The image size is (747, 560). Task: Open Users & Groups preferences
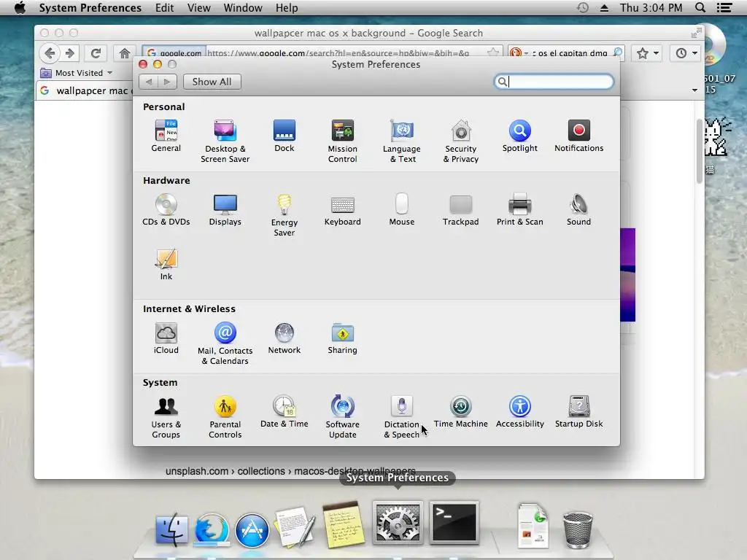166,417
